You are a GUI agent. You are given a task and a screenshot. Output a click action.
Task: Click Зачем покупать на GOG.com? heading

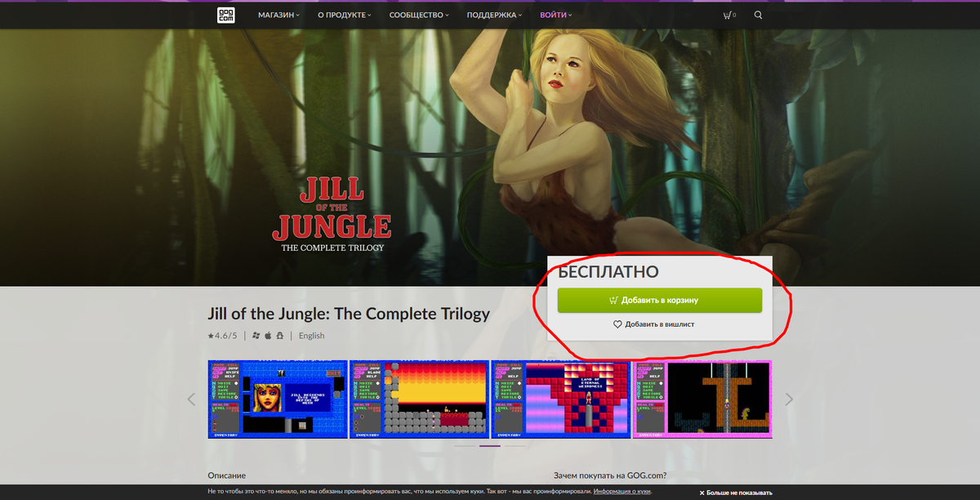[x=609, y=475]
